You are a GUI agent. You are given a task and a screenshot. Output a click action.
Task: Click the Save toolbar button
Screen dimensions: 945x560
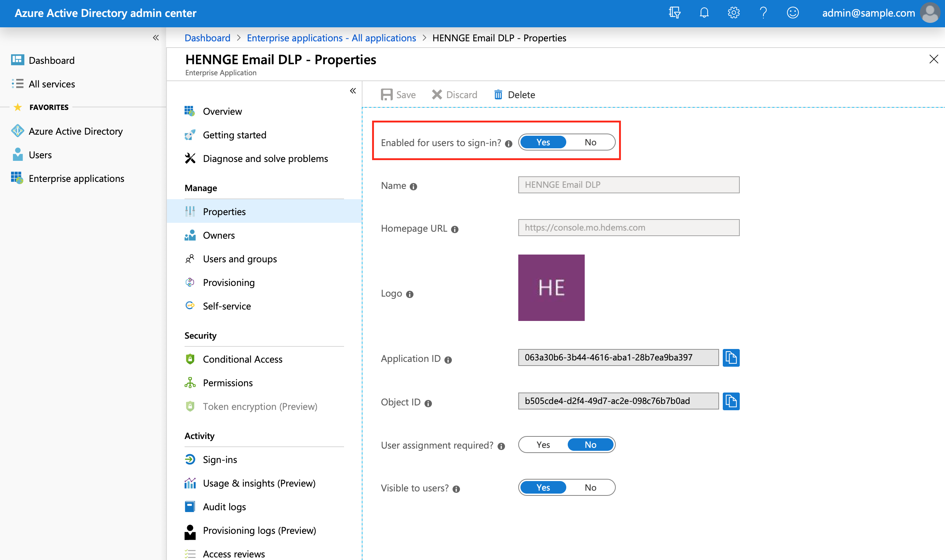coord(398,94)
